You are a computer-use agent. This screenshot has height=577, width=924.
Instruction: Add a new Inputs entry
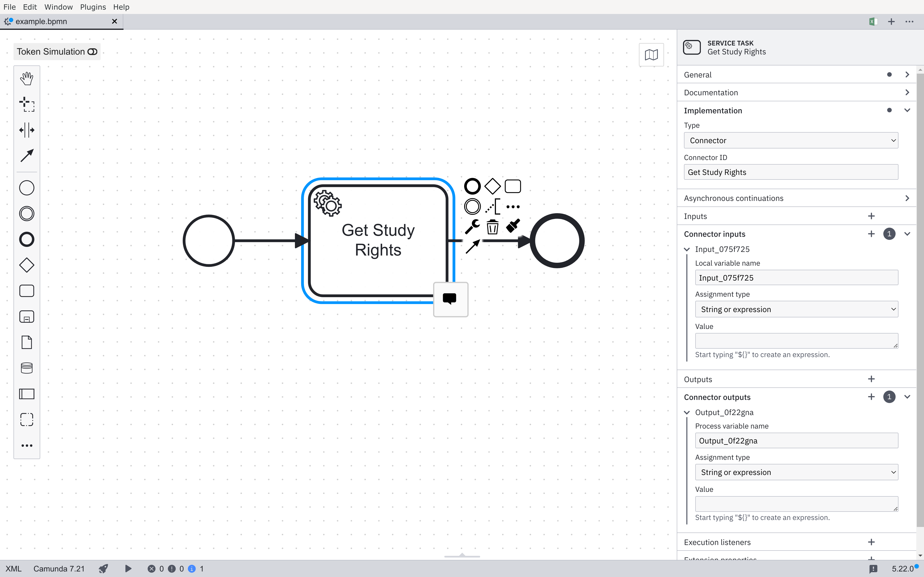pos(871,216)
